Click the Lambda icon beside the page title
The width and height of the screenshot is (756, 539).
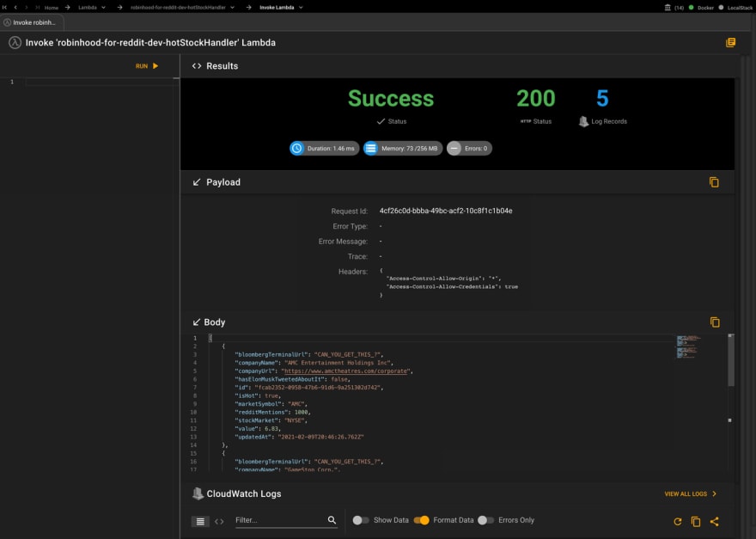[x=15, y=42]
